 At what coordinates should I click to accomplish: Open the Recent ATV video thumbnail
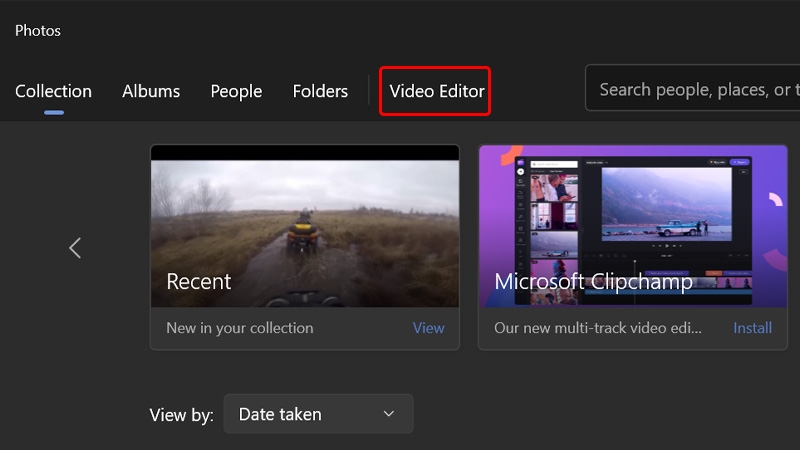click(305, 226)
